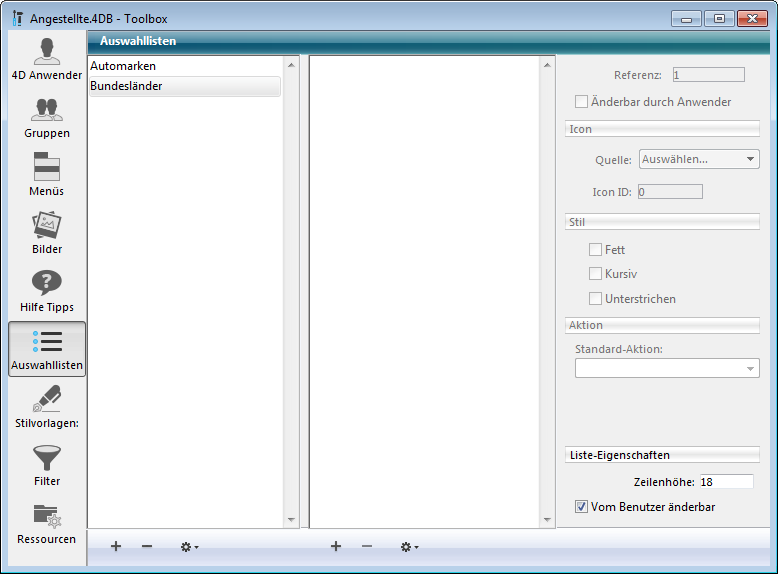The image size is (778, 574).
Task: Tick the Fett style checkbox
Action: 596,250
